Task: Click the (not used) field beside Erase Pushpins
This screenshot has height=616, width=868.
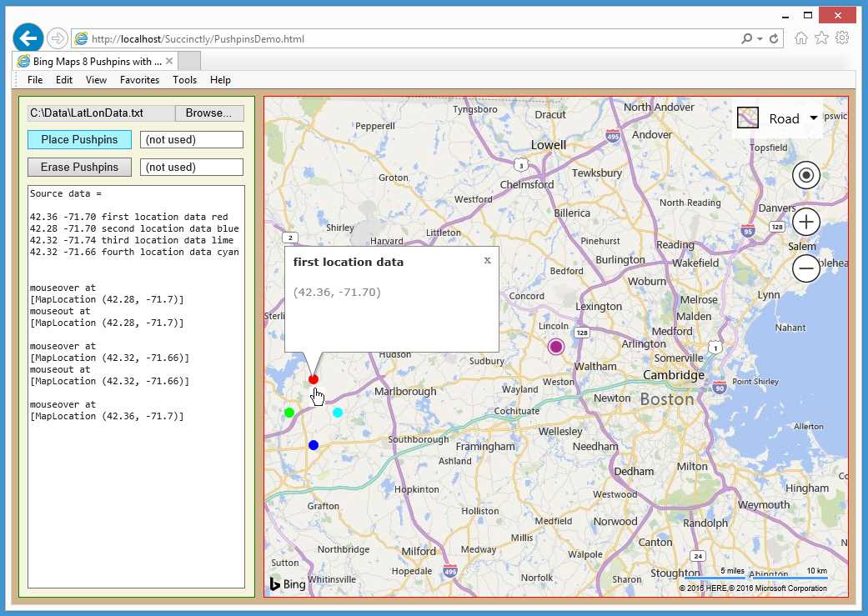Action: (x=192, y=168)
